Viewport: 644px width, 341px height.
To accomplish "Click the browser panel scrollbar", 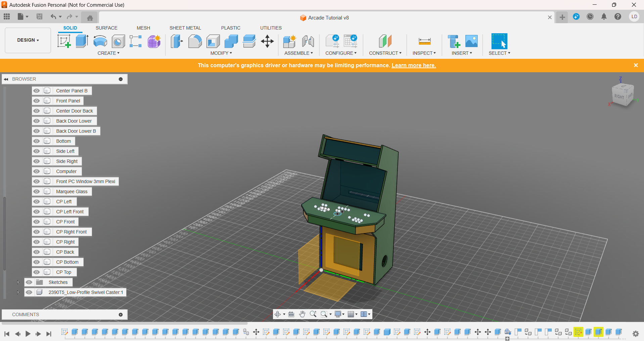I will coord(4,233).
